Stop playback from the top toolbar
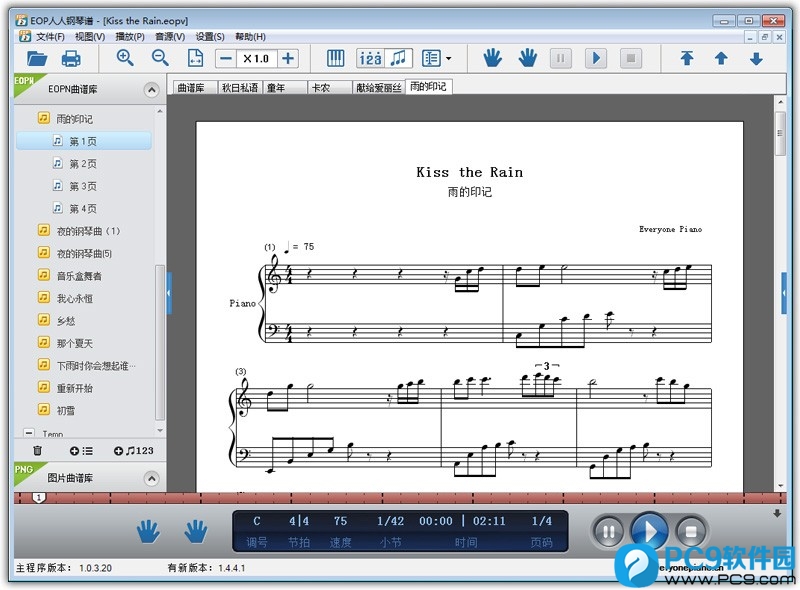The image size is (800, 590). [631, 58]
